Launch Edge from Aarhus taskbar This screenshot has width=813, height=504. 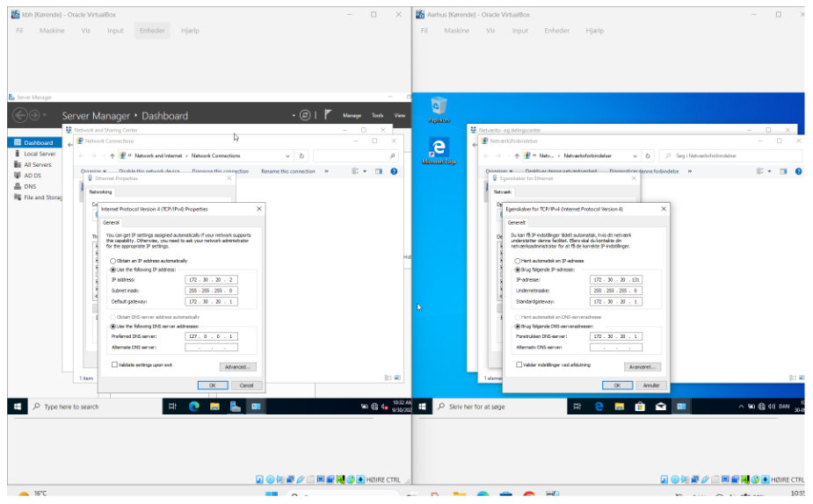599,407
